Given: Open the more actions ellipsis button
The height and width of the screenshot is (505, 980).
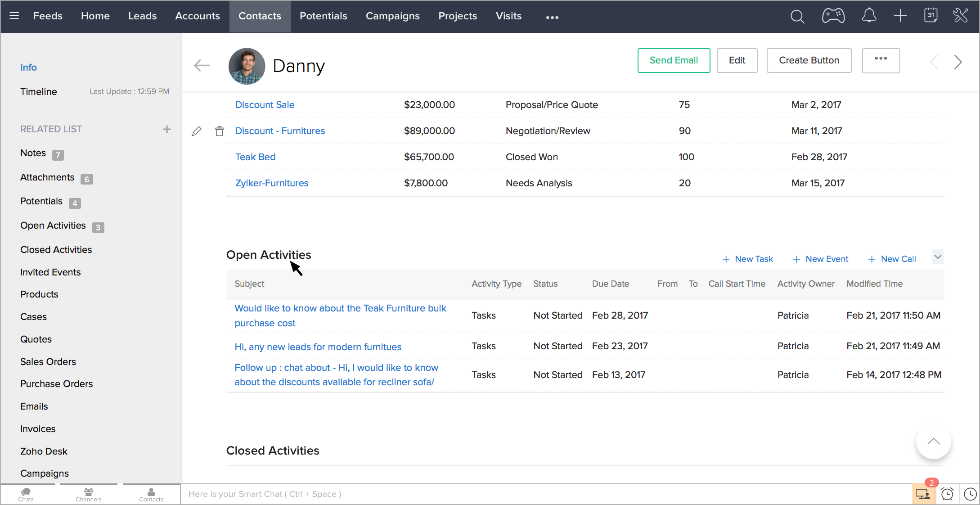Looking at the screenshot, I should [881, 60].
